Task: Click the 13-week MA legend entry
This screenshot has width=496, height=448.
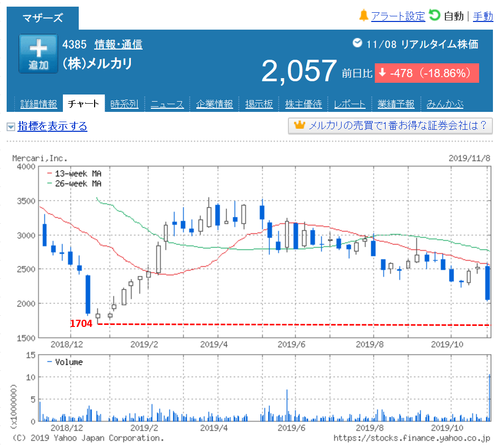Action: coord(74,174)
